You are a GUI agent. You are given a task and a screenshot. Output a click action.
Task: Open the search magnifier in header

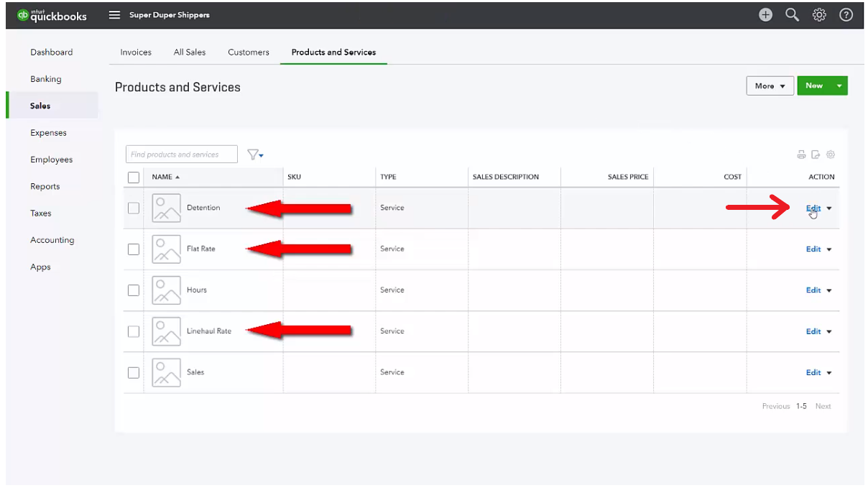792,15
